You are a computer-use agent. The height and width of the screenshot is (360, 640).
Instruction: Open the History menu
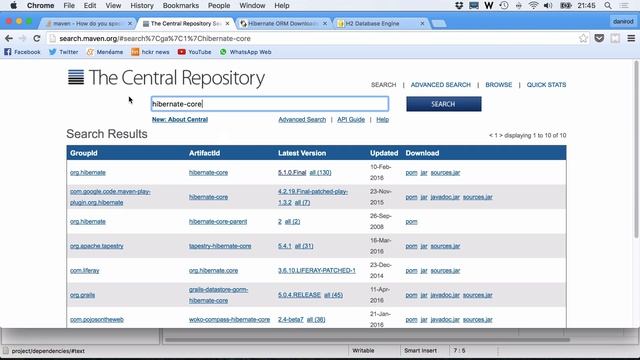pos(142,5)
